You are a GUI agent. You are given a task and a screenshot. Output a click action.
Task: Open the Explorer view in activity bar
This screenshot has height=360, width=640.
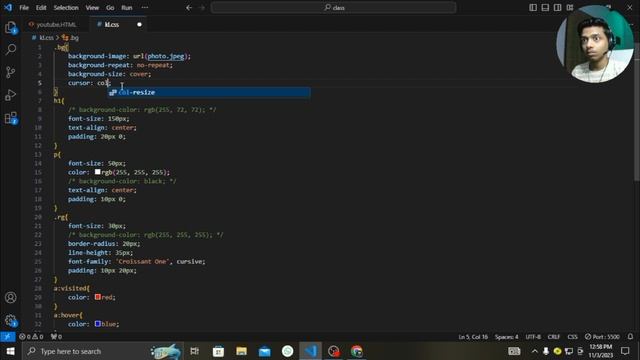click(11, 27)
